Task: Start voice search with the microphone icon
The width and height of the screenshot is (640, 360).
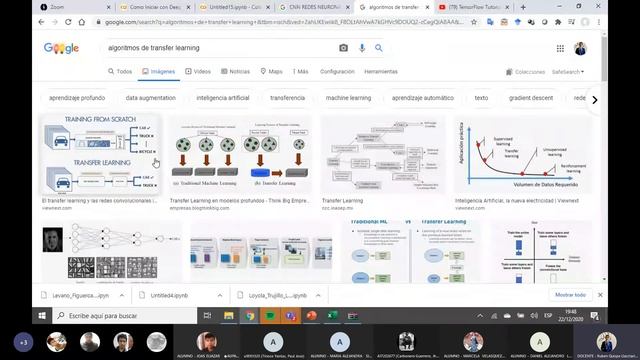Action: (x=362, y=48)
